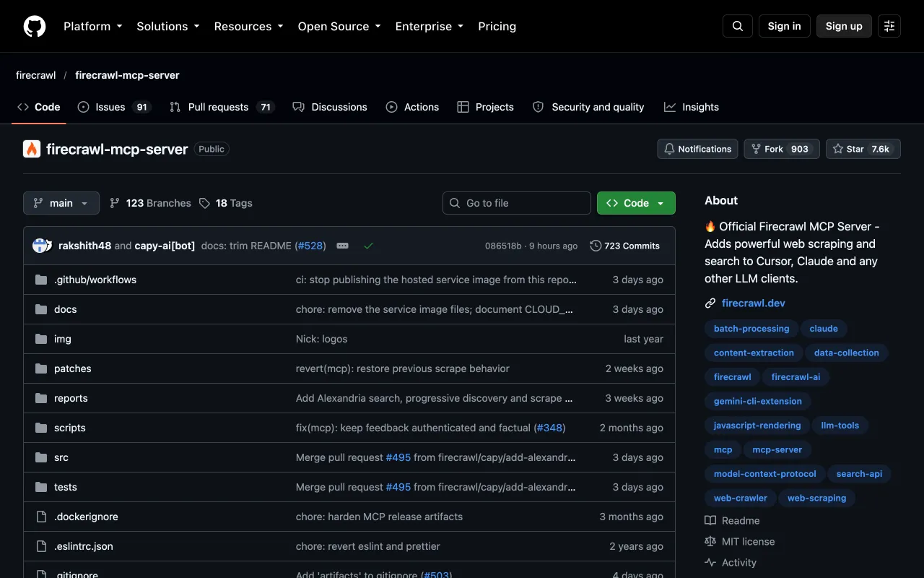
Task: Click the tests folder icon
Action: (x=41, y=487)
